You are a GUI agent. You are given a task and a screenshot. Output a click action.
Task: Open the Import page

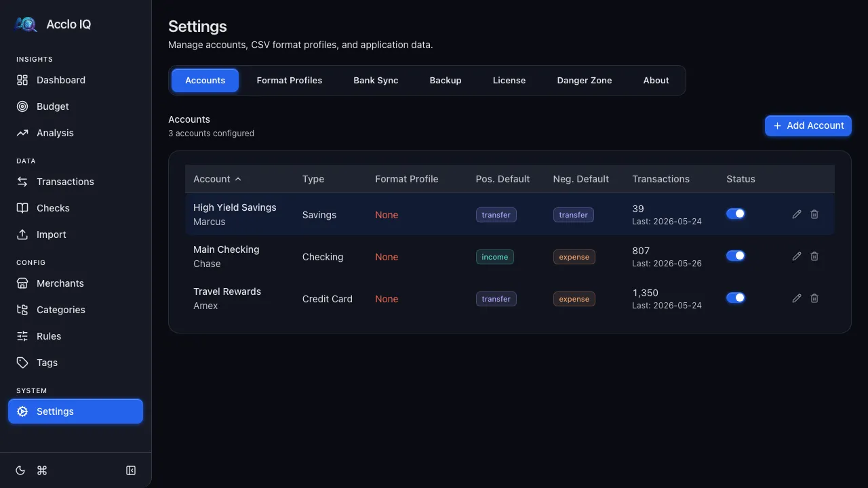pyautogui.click(x=75, y=235)
